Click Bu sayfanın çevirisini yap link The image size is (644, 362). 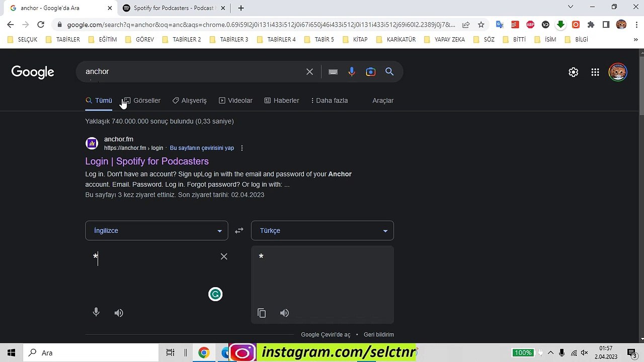pos(202,148)
